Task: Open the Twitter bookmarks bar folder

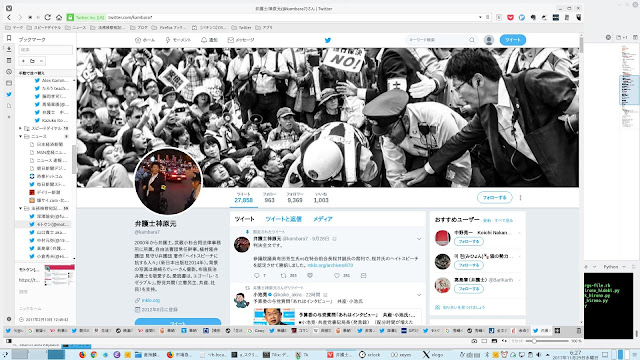Action: pyautogui.click(x=242, y=28)
